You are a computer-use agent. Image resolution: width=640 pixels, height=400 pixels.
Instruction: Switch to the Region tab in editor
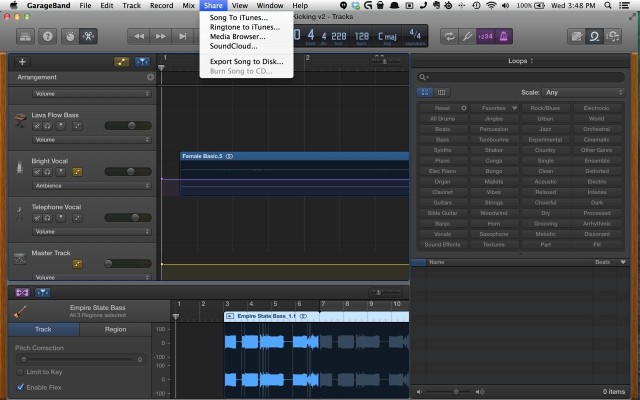pyautogui.click(x=115, y=328)
